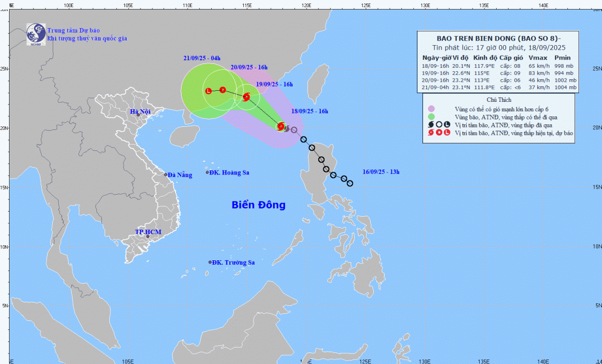The height and width of the screenshot is (364, 602).
Task: Click the TP.HCM city dot marker
Action: click(x=147, y=237)
